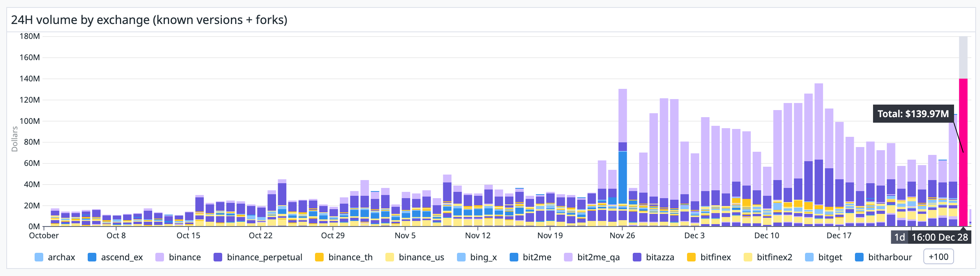Click the bitazza purple legend icon
This screenshot has height=276, width=980.
637,257
